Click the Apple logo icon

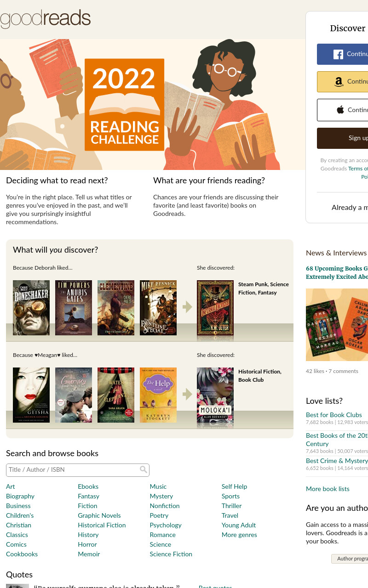(x=340, y=110)
